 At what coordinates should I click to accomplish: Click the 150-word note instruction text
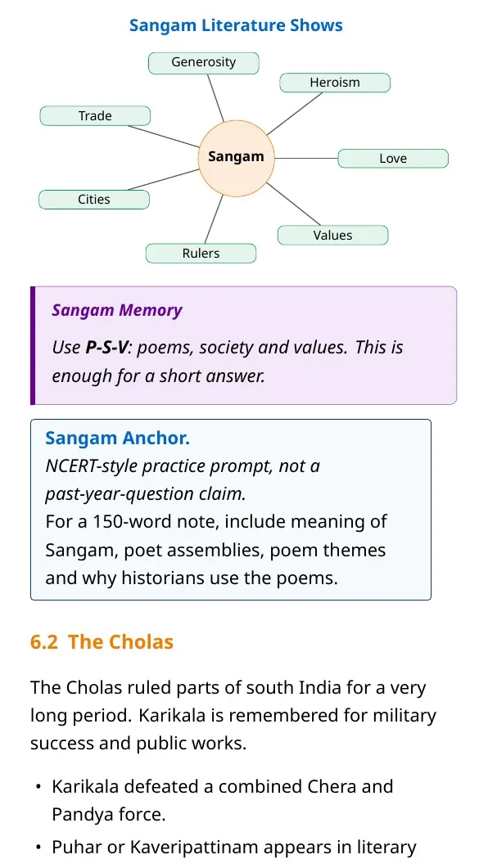pyautogui.click(x=216, y=551)
